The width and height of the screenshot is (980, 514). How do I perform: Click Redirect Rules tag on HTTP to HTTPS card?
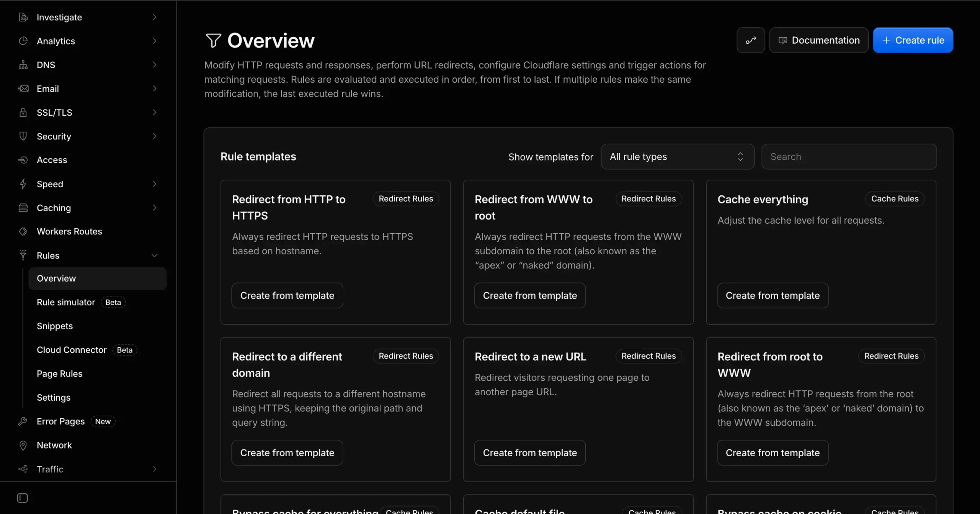(406, 199)
